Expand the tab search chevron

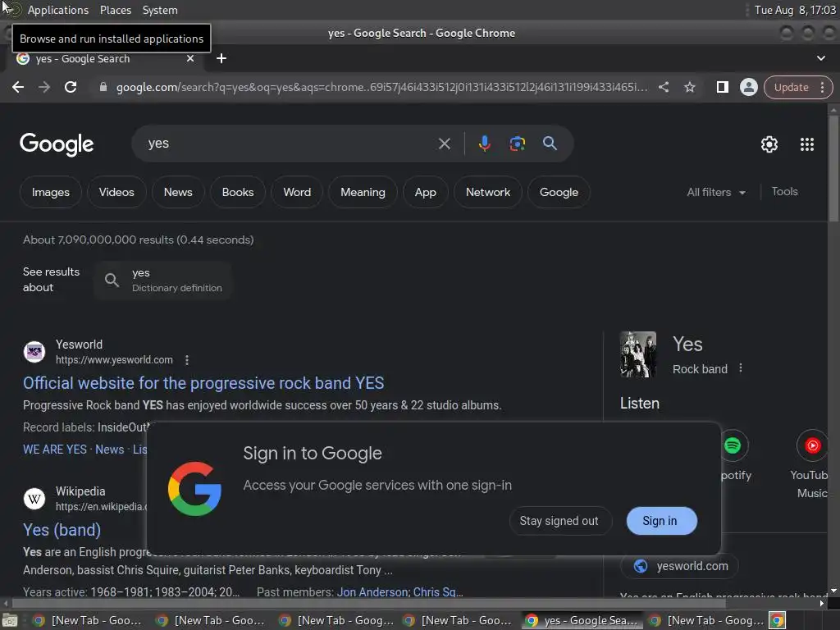pyautogui.click(x=820, y=58)
